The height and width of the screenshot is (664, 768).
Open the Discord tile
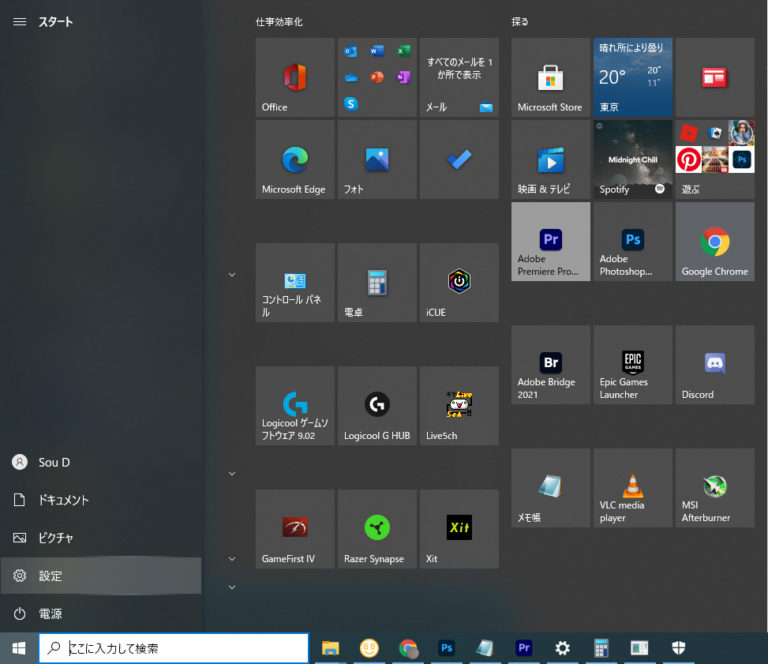point(714,364)
